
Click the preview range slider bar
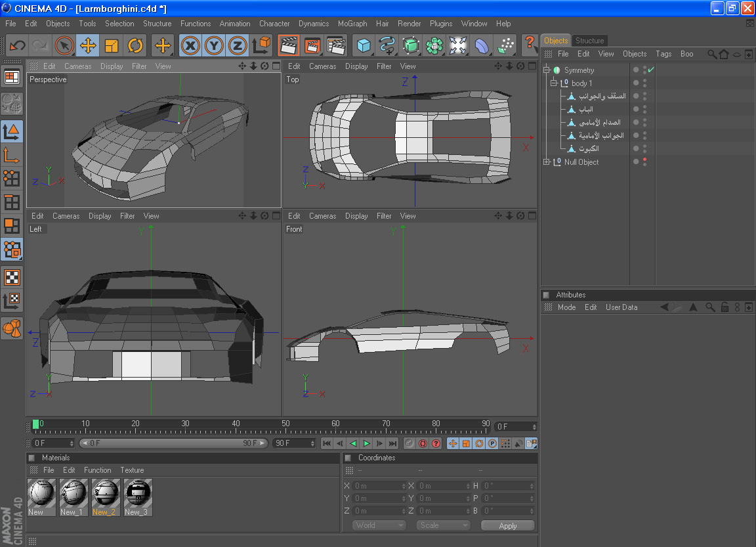(x=173, y=443)
